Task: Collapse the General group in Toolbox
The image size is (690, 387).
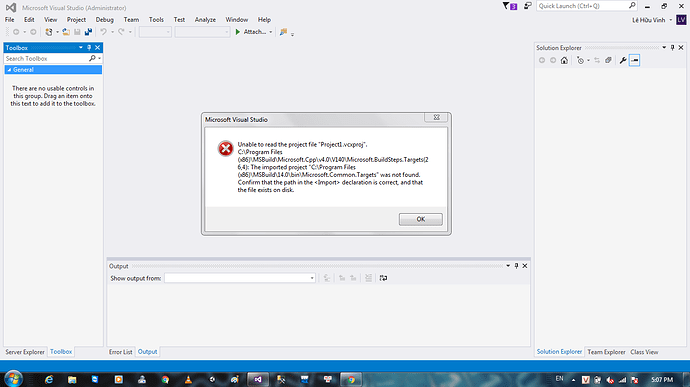Action: click(9, 70)
